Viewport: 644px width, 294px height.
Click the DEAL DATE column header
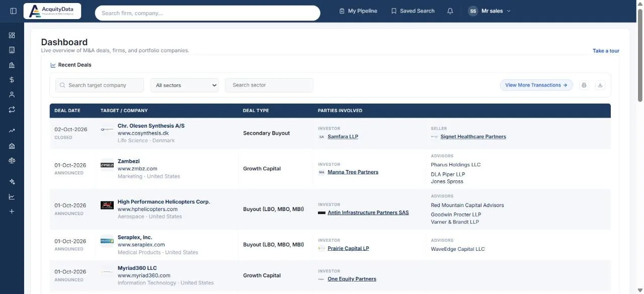(67, 111)
